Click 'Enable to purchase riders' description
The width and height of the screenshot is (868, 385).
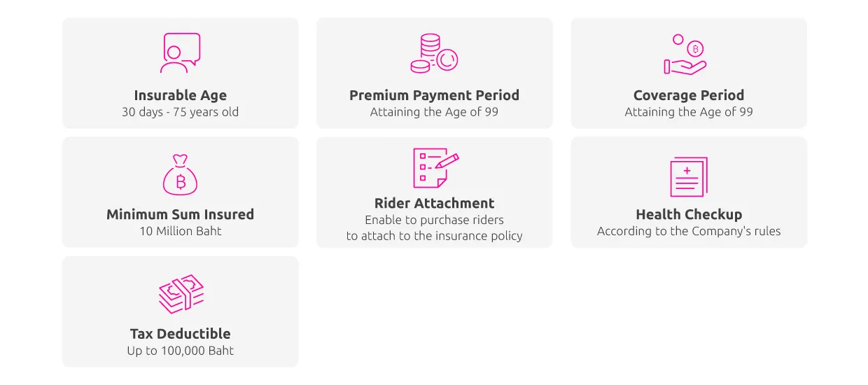435,220
